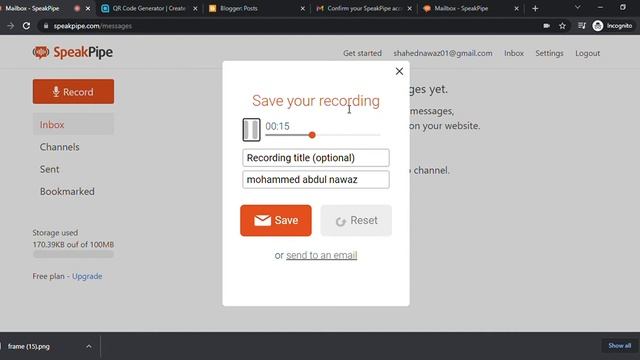Click the envelope icon on Save button
640x360 pixels.
pos(262,220)
